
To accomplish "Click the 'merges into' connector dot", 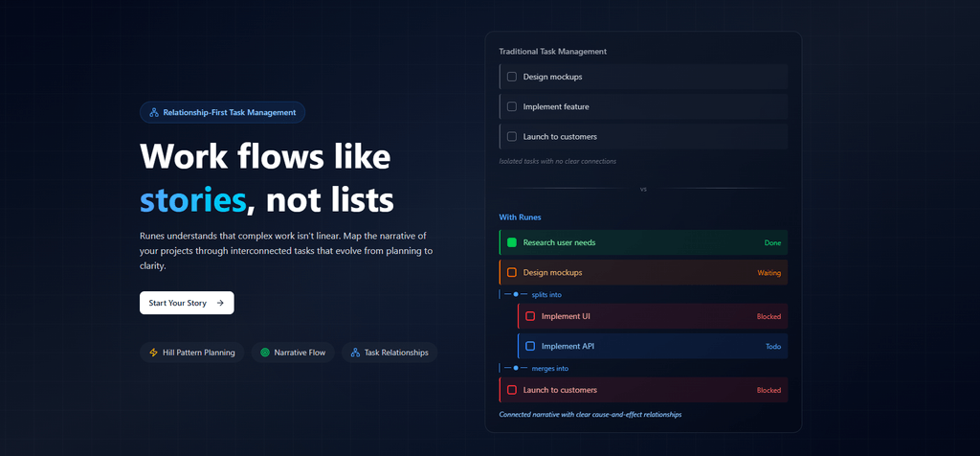I will tap(516, 368).
